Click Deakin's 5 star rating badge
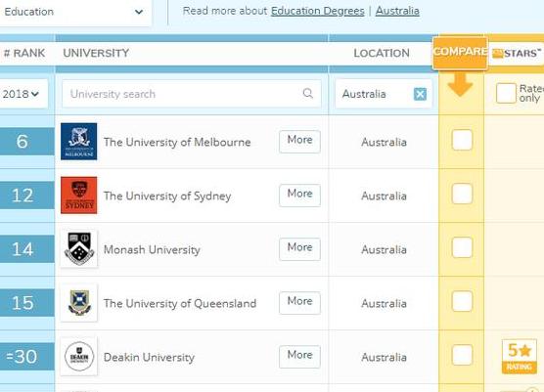 (x=519, y=356)
